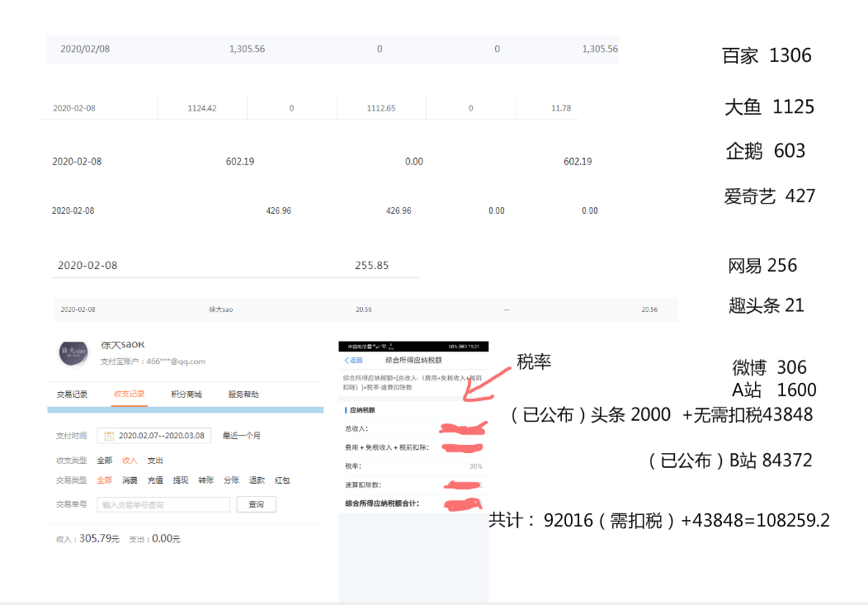Click the 大鱼 1125 note
The width and height of the screenshot is (868, 605).
[770, 106]
